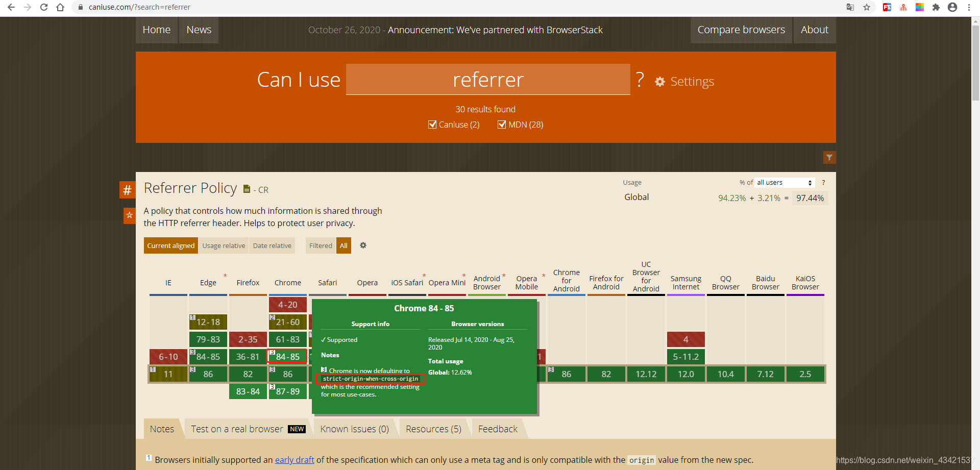This screenshot has width=980, height=470.
Task: Click the page vertical scrollbar
Action: 975,63
